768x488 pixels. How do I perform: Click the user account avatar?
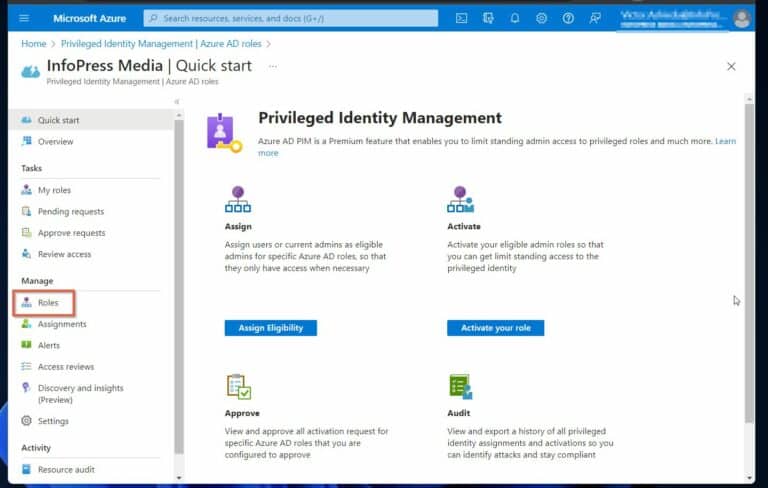(742, 19)
